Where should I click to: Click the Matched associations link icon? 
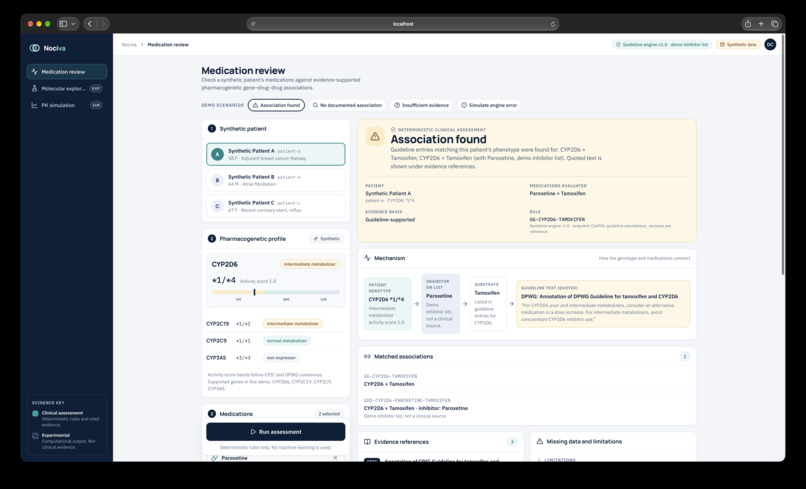pos(367,356)
